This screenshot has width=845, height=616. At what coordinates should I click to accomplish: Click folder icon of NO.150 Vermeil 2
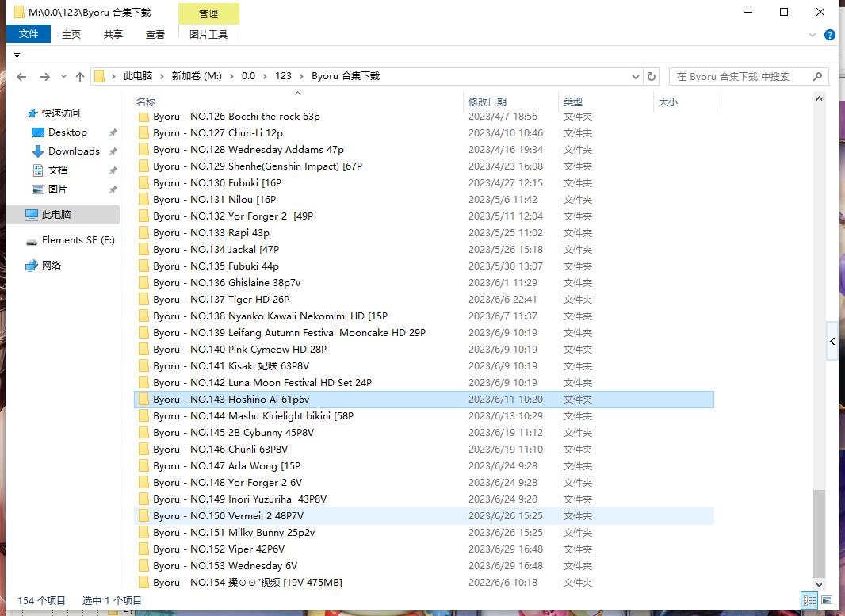click(143, 516)
